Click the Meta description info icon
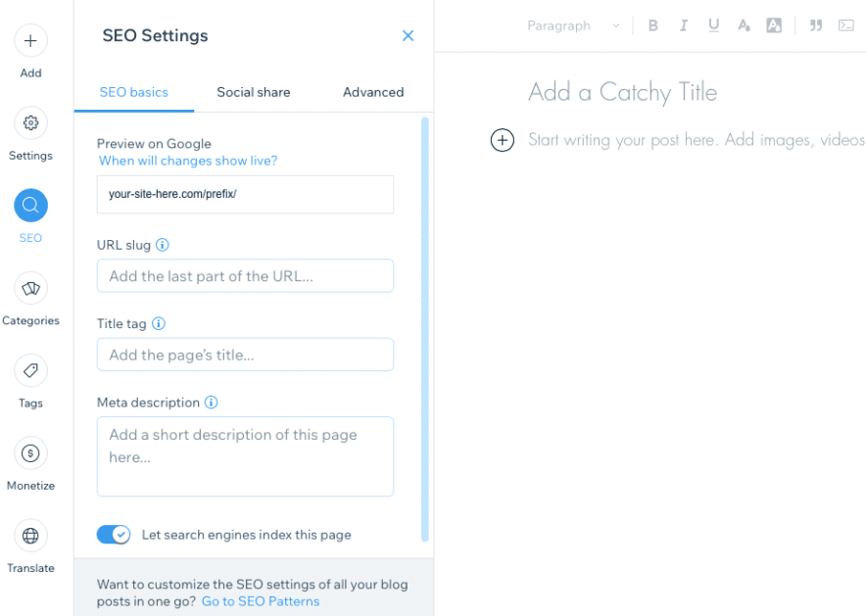866x616 pixels. pyautogui.click(x=211, y=403)
